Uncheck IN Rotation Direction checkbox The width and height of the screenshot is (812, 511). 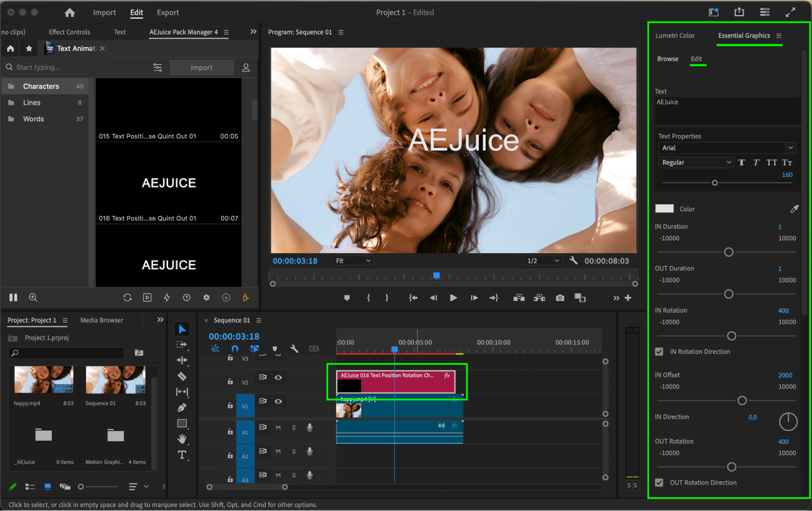click(659, 352)
